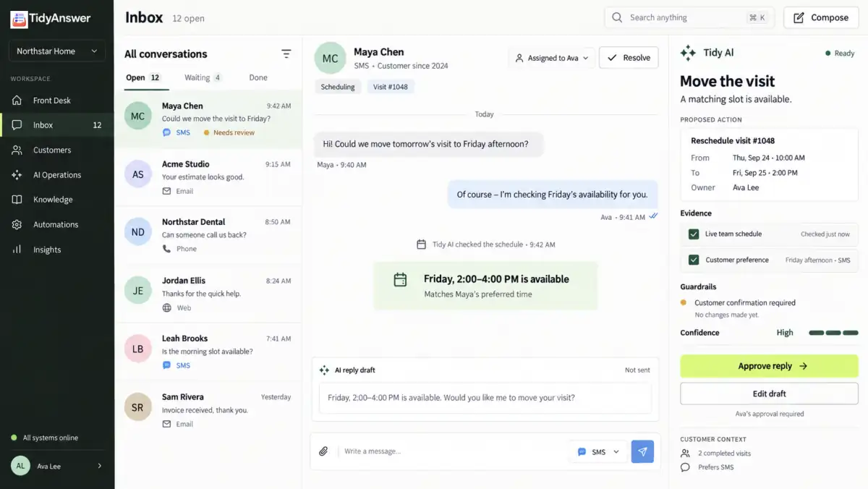Expand the Ava Lee profile chevron
Screen dimensions: 868x489
click(100, 466)
